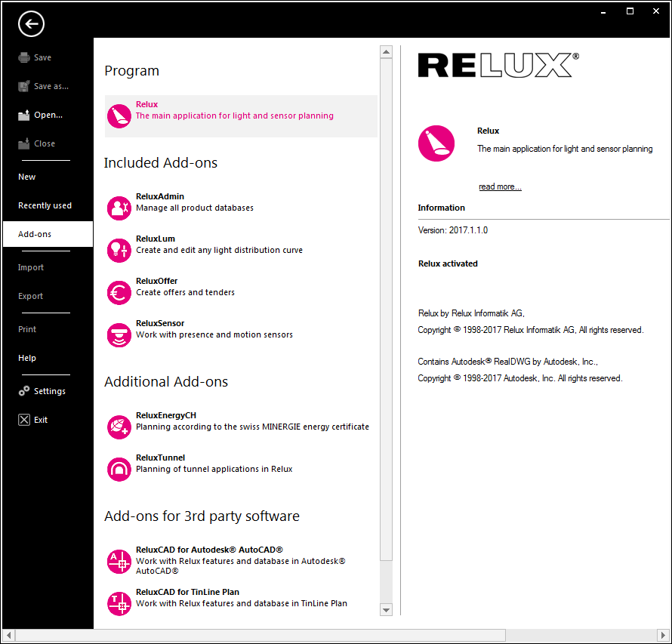
Task: Select the ReluxOffer add-on title
Action: click(x=156, y=281)
